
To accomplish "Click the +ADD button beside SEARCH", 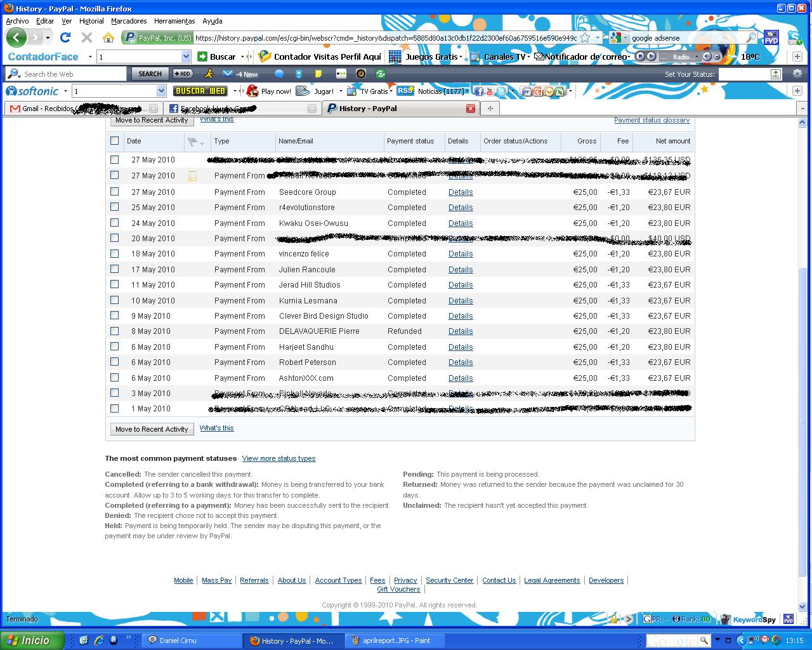I will click(x=182, y=74).
